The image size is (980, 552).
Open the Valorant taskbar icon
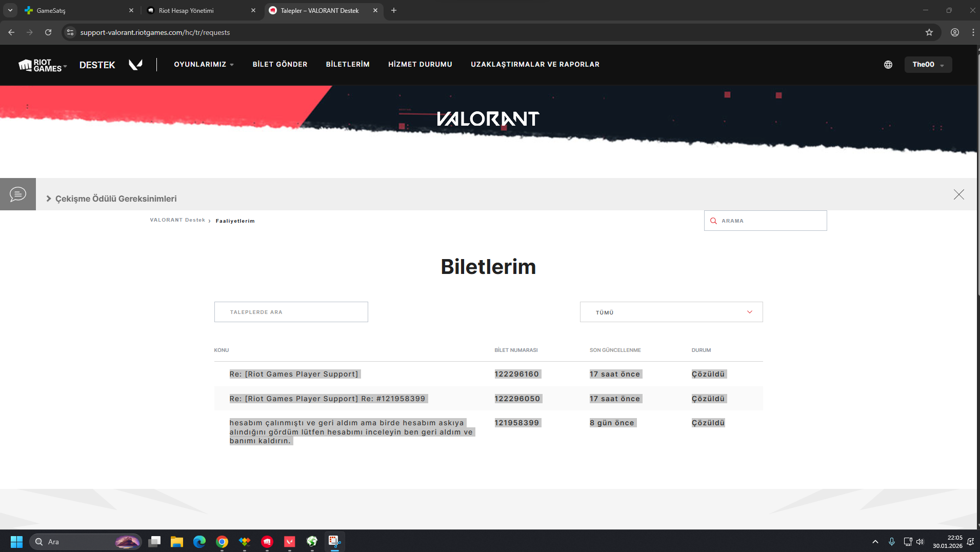[290, 542]
